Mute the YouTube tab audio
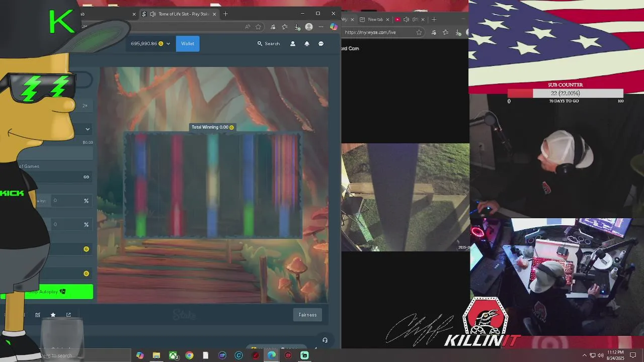The width and height of the screenshot is (644, 362). pos(406,20)
